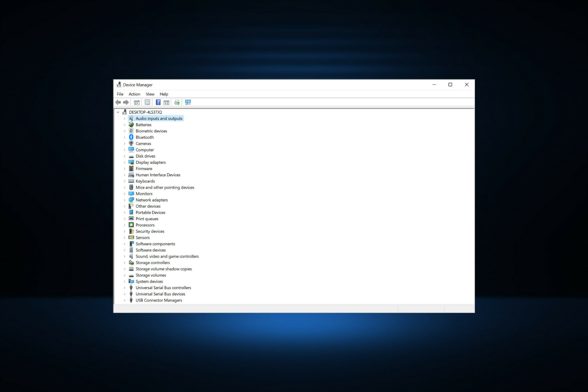
Task: Toggle the Bluetooth category tree item
Action: (x=124, y=137)
